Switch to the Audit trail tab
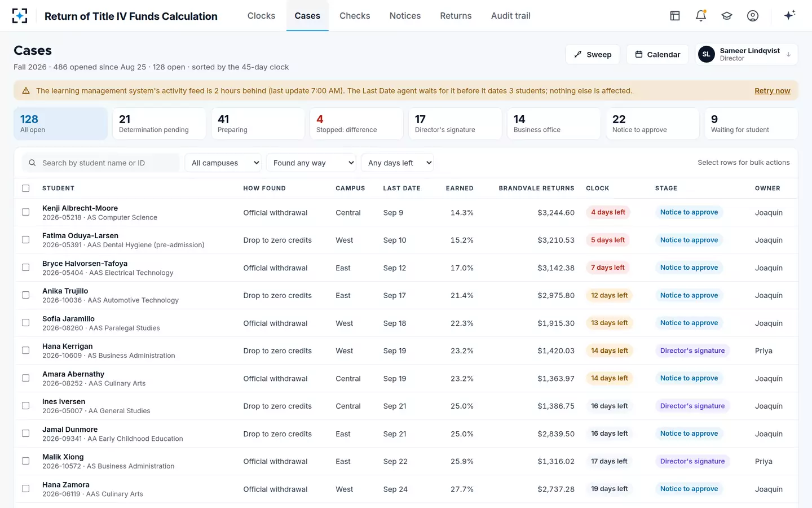Image resolution: width=812 pixels, height=508 pixels. 510,16
